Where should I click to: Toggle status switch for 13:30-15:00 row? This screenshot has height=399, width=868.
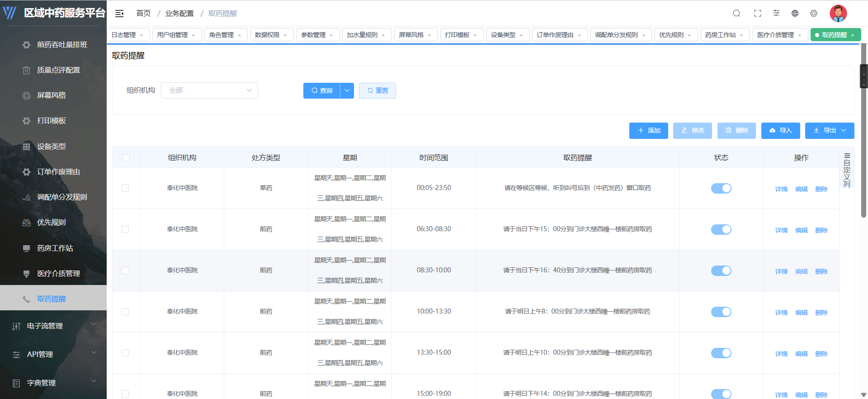pos(721,353)
